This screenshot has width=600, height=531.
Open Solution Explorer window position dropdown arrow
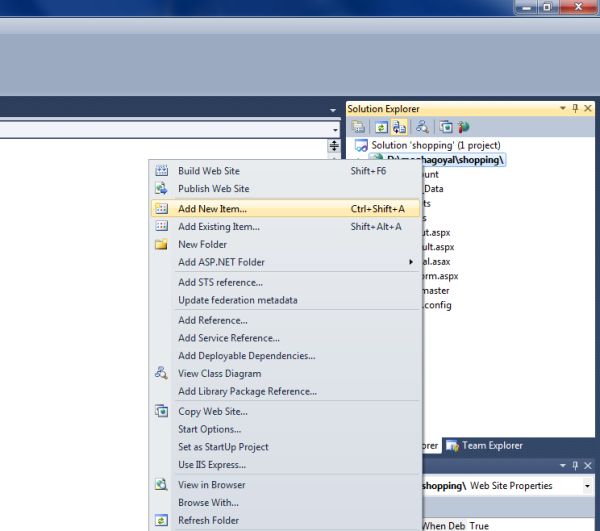[562, 108]
